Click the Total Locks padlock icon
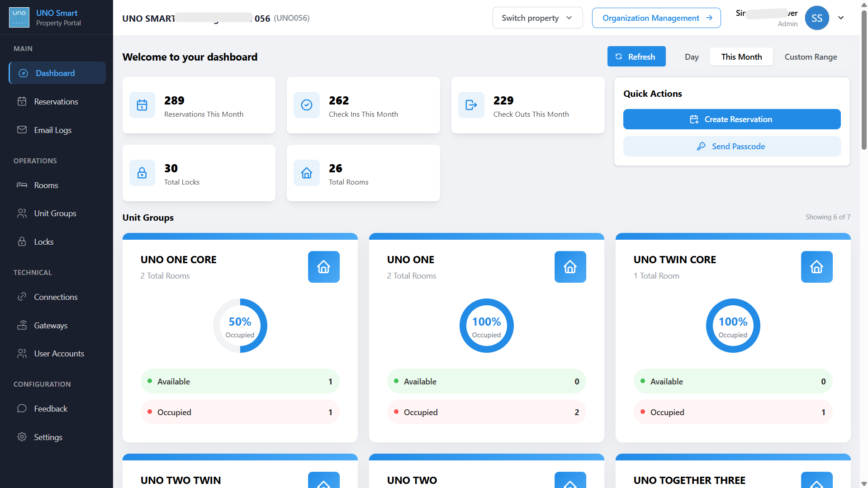868x488 pixels. click(142, 173)
